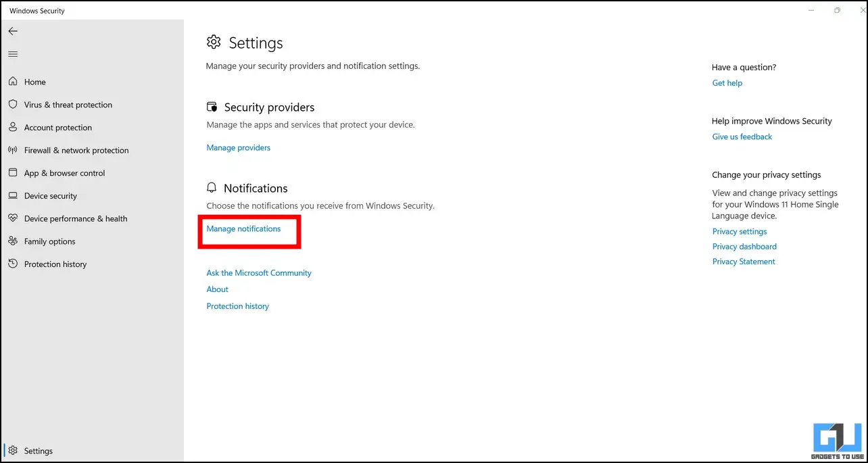Click the back arrow icon
868x463 pixels.
(x=13, y=31)
